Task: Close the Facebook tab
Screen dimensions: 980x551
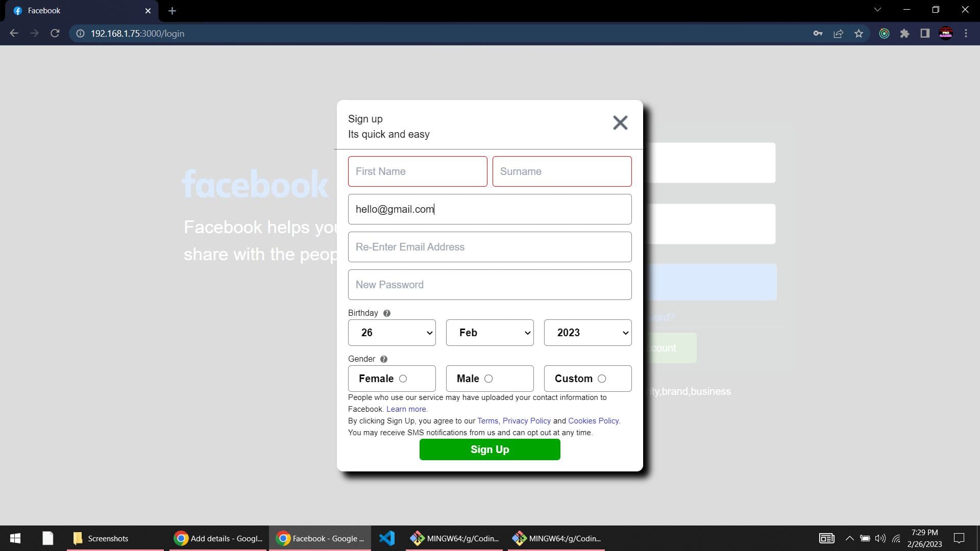Action: tap(148, 11)
